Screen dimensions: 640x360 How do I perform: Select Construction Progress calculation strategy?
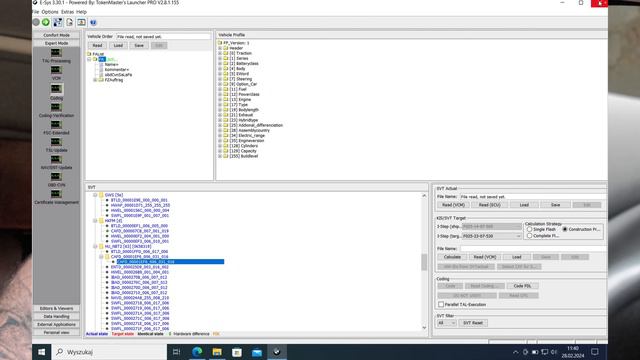click(565, 229)
